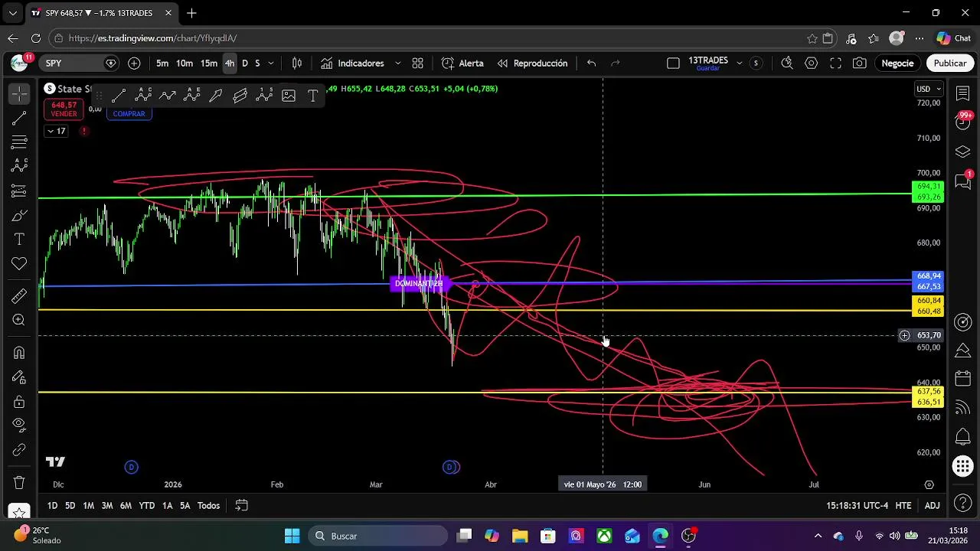Select the trend line tool in left sidebar
The width and height of the screenshot is (980, 551).
(x=19, y=118)
